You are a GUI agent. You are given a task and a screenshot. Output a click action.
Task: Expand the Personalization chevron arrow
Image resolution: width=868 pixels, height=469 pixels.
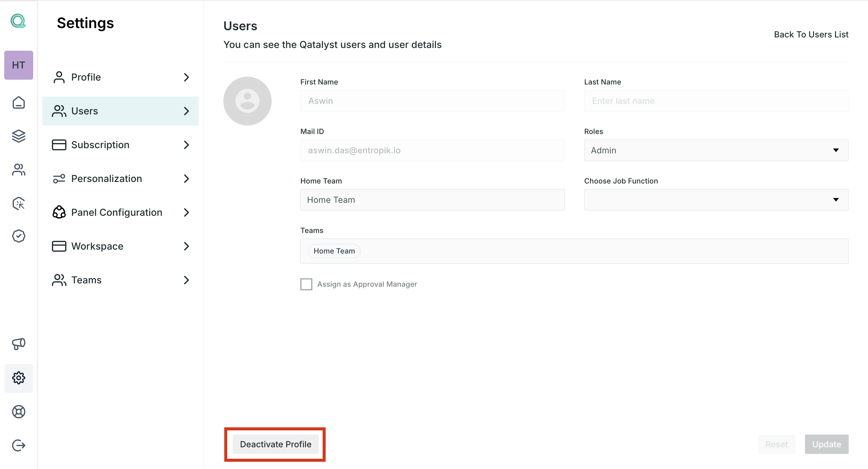(x=186, y=179)
